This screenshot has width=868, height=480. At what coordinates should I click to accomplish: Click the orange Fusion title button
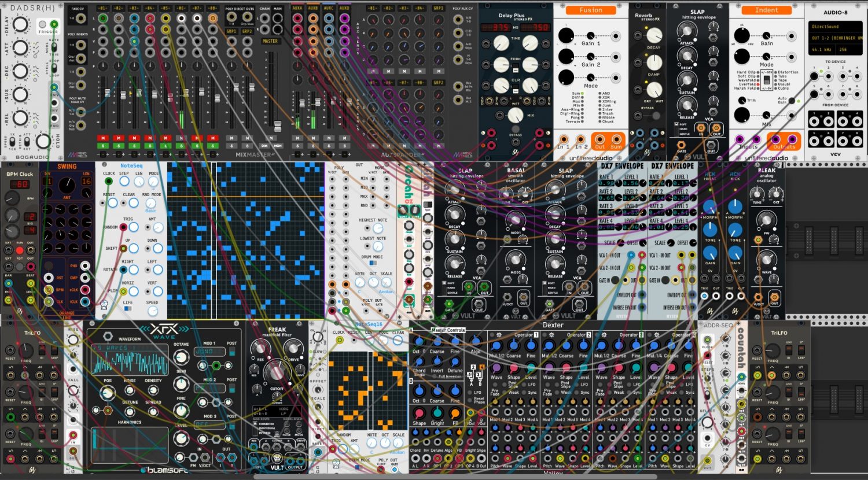591,10
